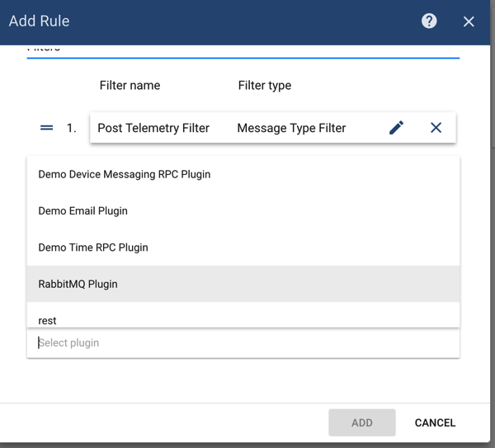Remove the Post Telemetry Filter
This screenshot has height=448, width=495.
coord(436,128)
